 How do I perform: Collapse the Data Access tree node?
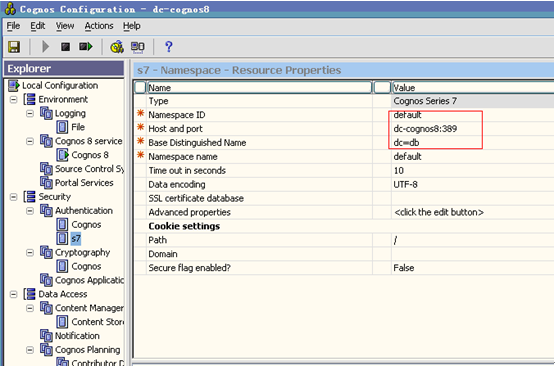click(13, 294)
